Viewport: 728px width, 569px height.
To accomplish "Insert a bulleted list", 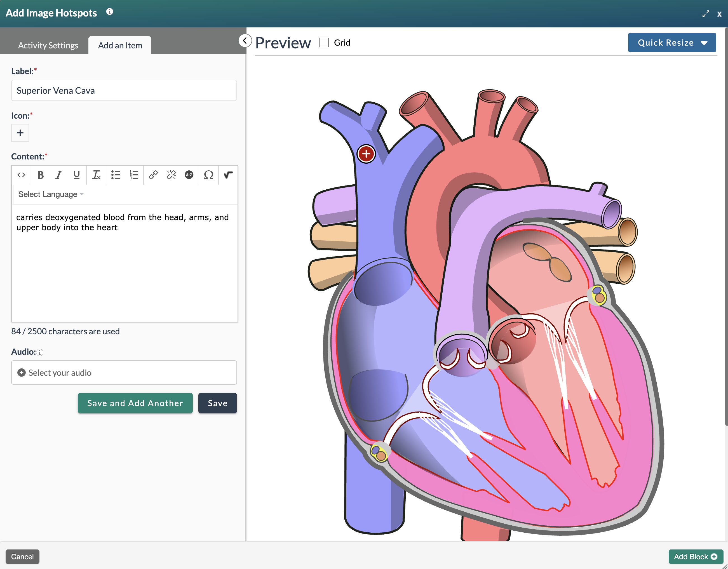I will tap(116, 175).
